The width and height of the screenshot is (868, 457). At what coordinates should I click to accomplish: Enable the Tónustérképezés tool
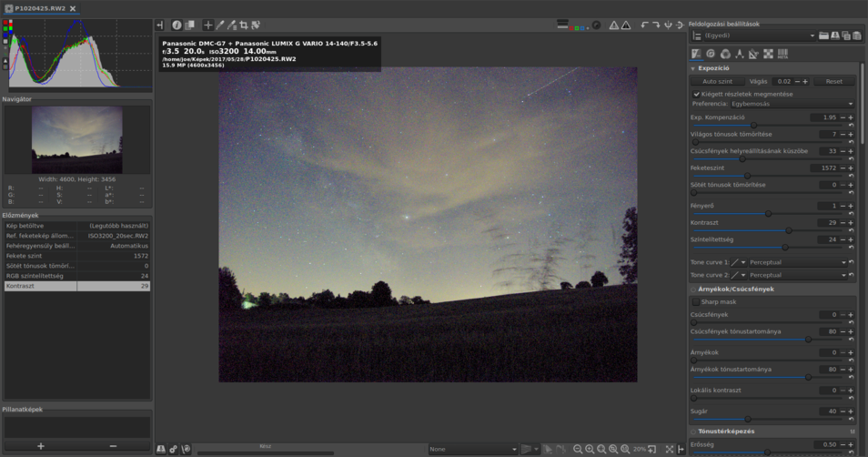tap(693, 432)
